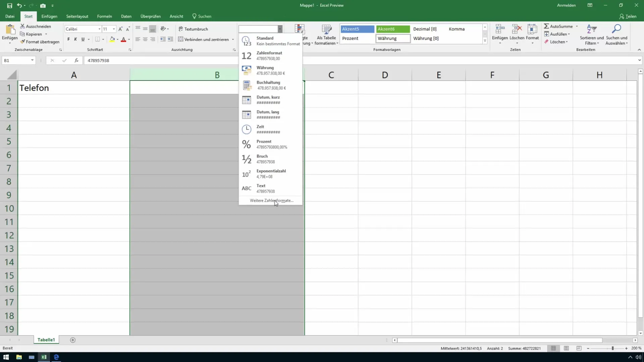Open the number format dropdown in ribbon
Screen dimensions: 644x362
click(280, 28)
